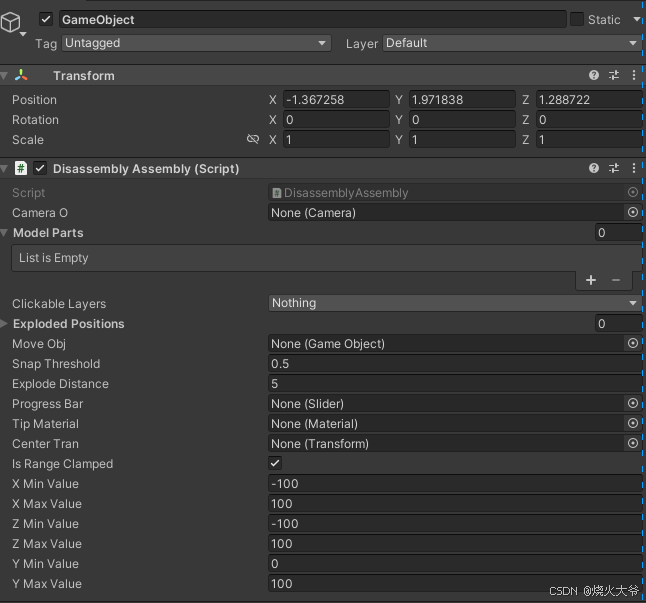Open dropdown arrow under GameObject icon
Screen dimensions: 646x603
pyautogui.click(x=23, y=34)
